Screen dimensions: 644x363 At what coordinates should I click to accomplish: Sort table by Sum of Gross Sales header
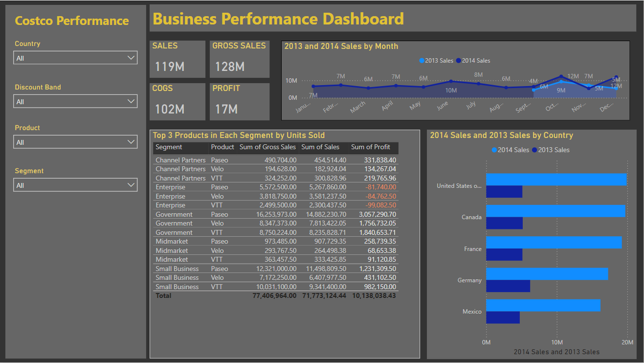click(267, 147)
